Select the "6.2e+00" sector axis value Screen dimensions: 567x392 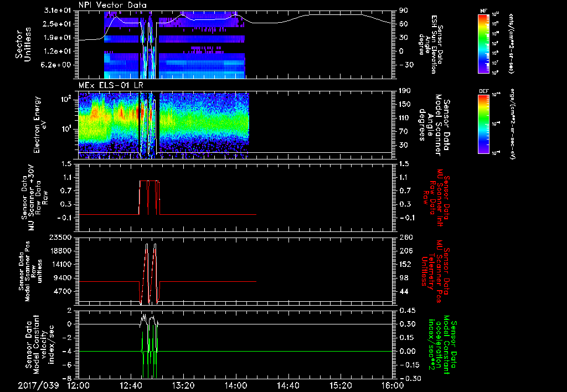click(x=55, y=65)
